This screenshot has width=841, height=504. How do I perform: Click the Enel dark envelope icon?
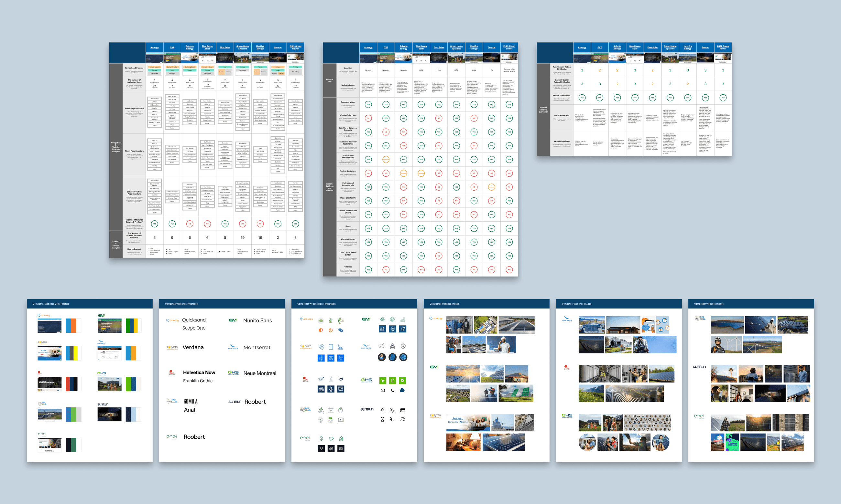[x=341, y=449]
